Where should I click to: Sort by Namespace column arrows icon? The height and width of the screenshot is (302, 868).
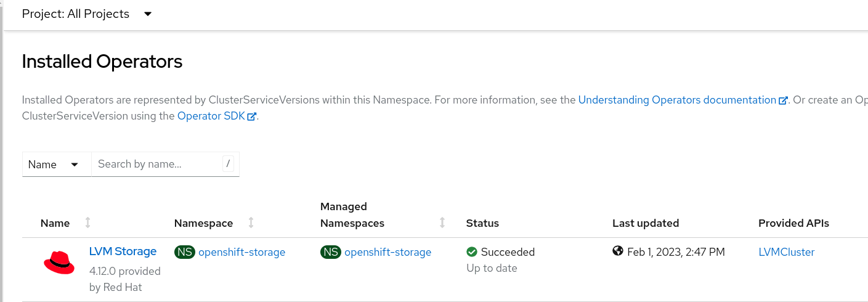(251, 222)
